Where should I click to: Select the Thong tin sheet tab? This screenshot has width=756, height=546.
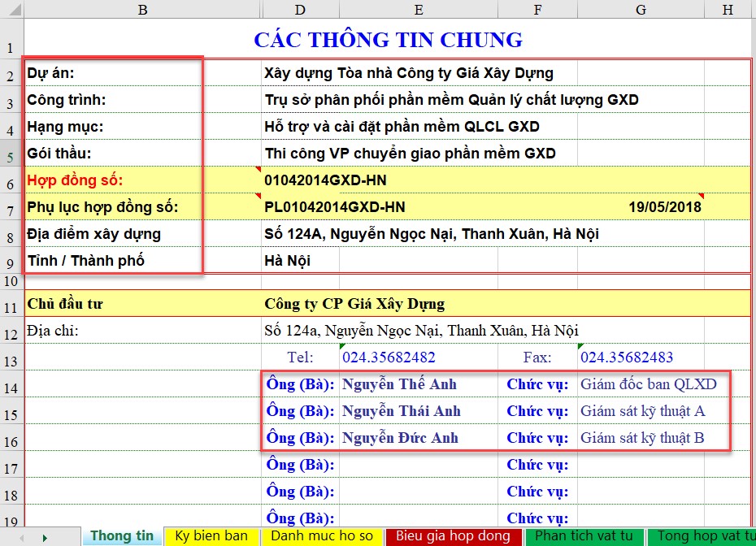pos(122,536)
